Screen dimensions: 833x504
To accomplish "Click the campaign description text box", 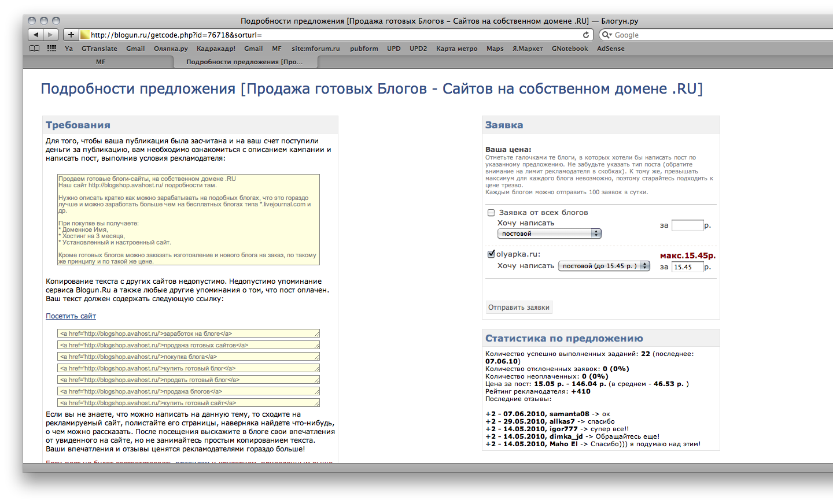I will click(189, 220).
